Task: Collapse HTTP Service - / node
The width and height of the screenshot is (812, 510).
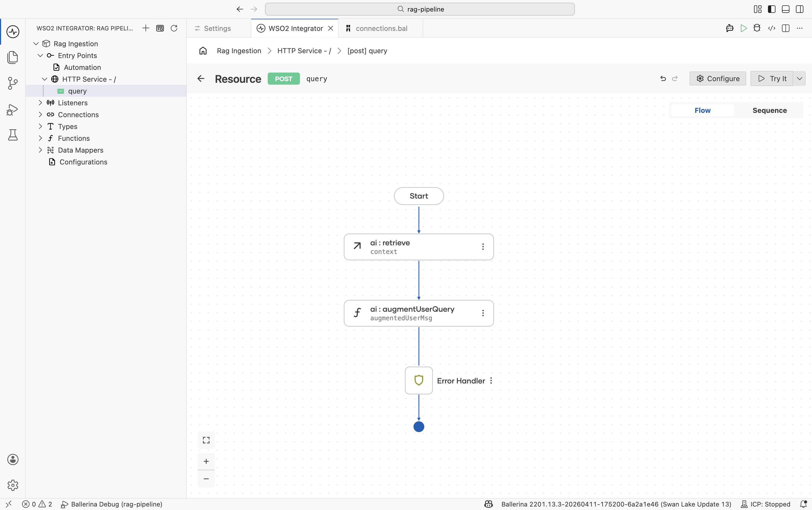Action: point(45,79)
